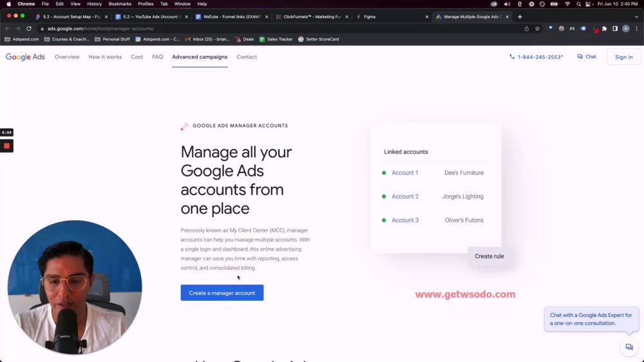This screenshot has height=362, width=644.
Task: Bookmark this page with the star icon
Action: [537, 29]
